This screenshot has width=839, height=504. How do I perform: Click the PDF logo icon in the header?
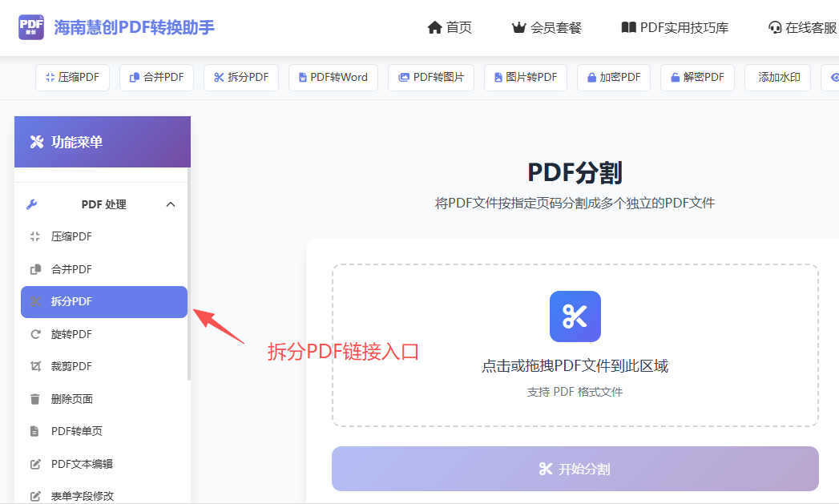pos(31,27)
